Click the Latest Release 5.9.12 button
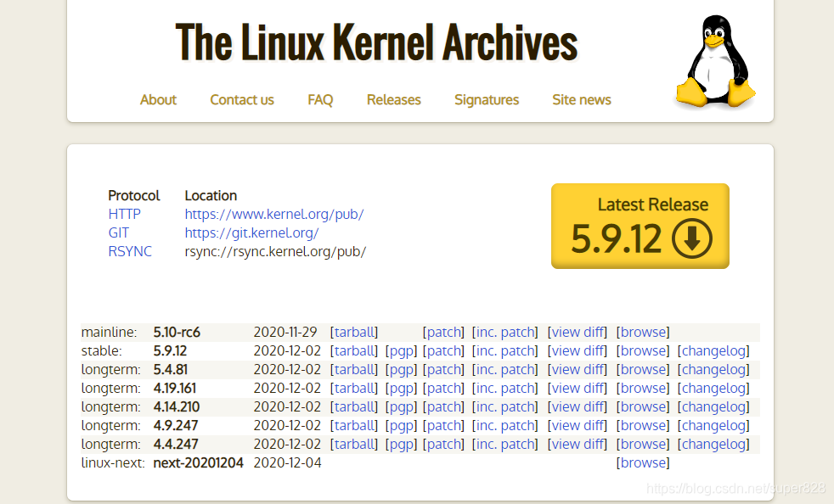Image resolution: width=834 pixels, height=504 pixels. [640, 226]
